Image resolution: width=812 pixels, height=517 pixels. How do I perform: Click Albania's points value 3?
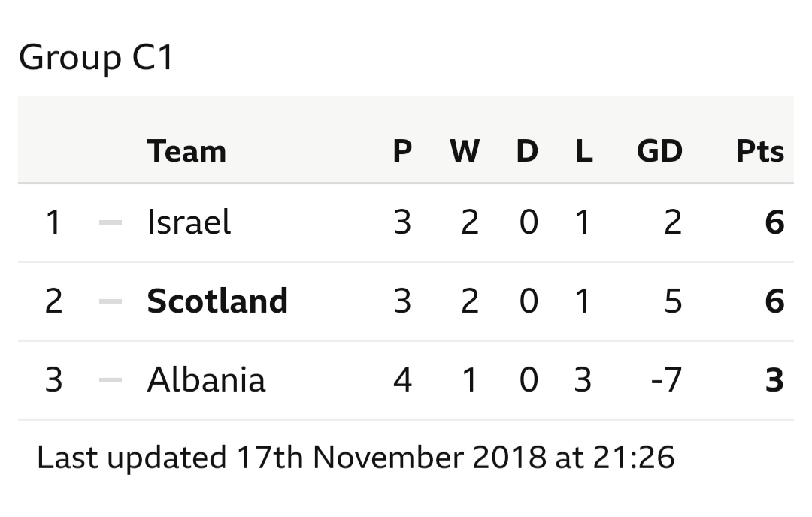pyautogui.click(x=774, y=379)
